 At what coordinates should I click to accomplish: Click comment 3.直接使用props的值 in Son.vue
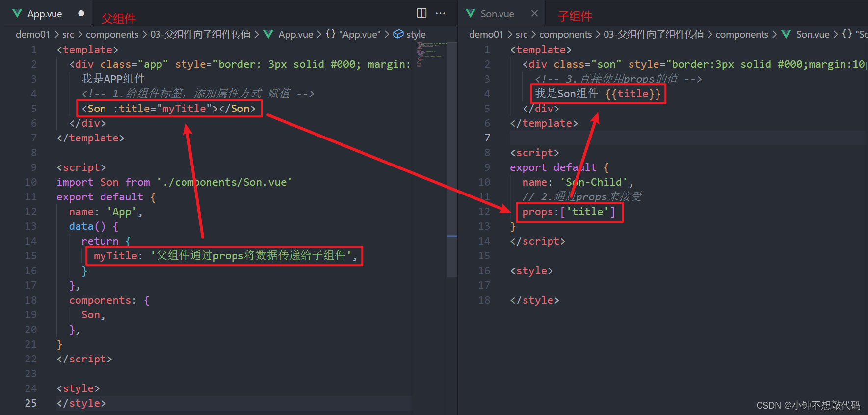pyautogui.click(x=618, y=79)
